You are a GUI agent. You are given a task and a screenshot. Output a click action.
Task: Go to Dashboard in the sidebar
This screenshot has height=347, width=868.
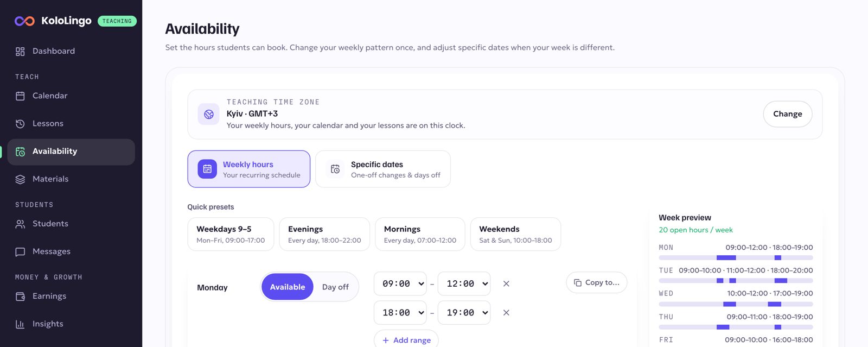click(x=71, y=52)
